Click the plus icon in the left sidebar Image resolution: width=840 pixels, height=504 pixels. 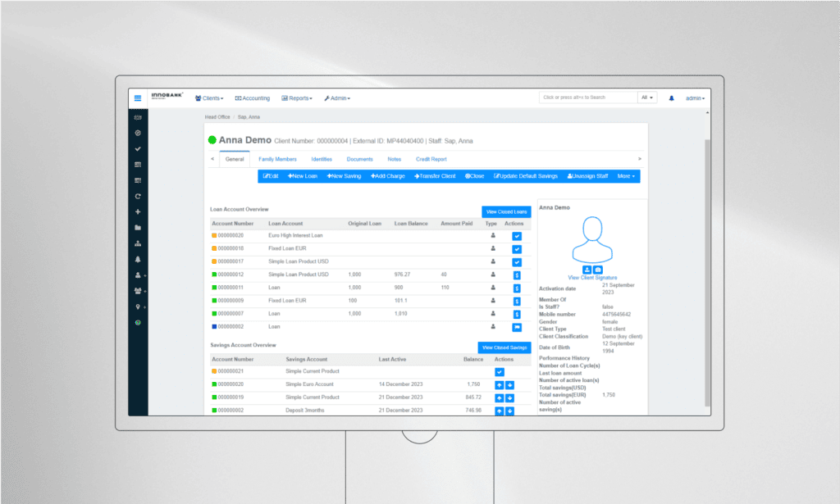pos(138,210)
